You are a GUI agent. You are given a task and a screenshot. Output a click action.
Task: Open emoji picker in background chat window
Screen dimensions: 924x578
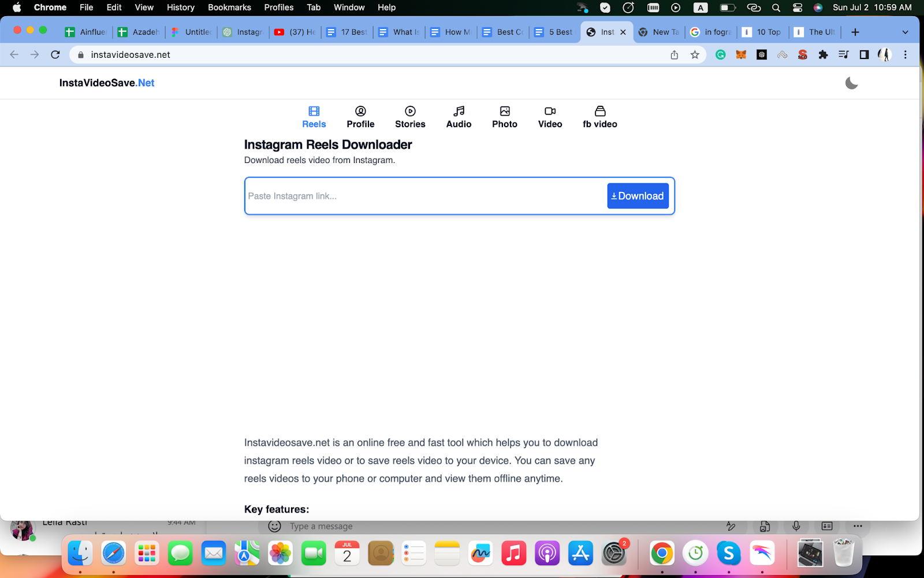pos(275,526)
